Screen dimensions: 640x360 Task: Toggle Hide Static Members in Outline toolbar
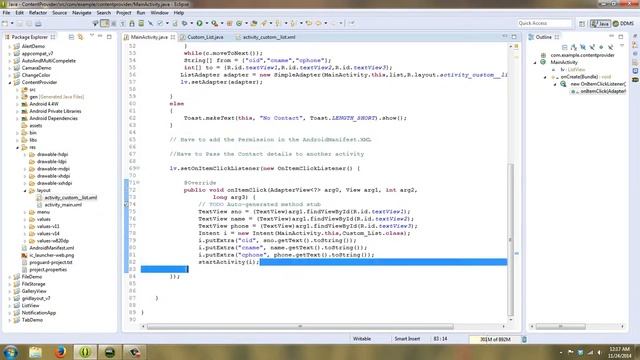point(592,47)
